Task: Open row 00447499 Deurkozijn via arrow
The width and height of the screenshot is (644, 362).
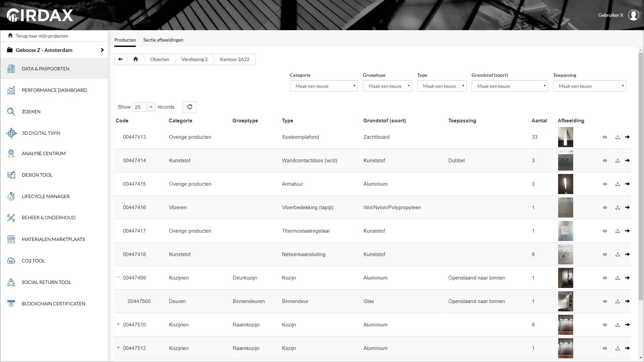Action: [x=628, y=278]
